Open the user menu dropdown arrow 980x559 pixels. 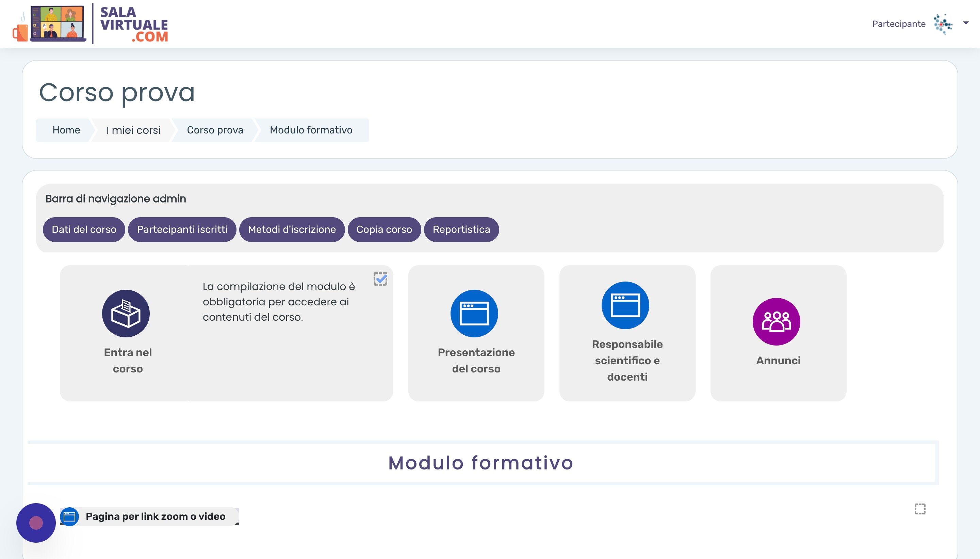click(966, 23)
